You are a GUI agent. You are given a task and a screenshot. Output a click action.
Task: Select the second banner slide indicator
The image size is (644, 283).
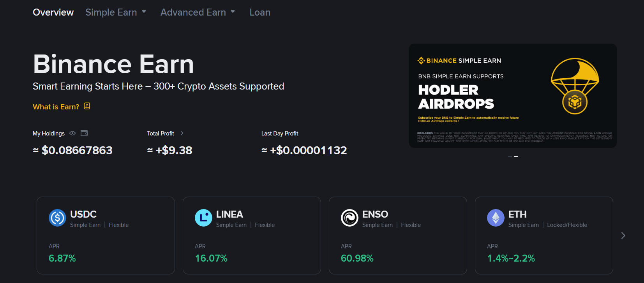(x=516, y=156)
